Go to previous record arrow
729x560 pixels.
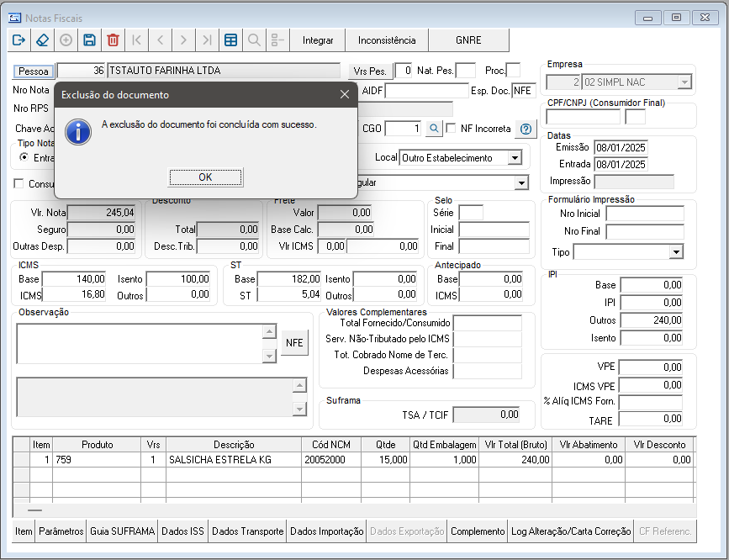click(161, 40)
